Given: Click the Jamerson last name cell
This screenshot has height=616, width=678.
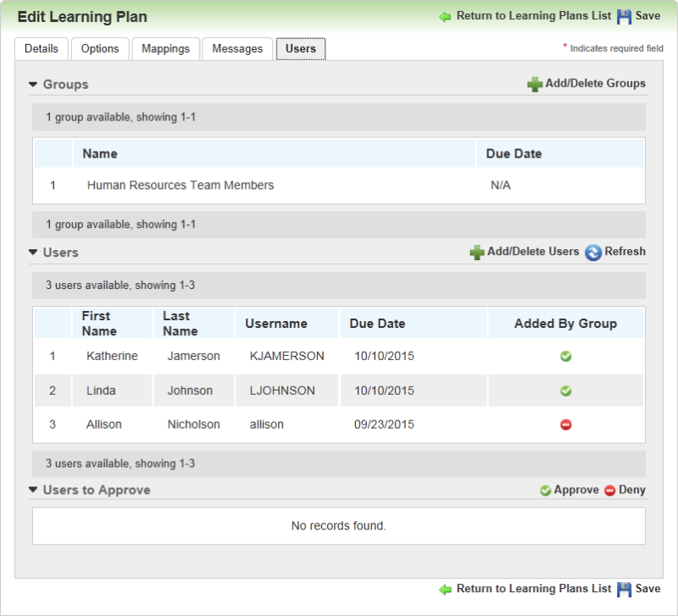Looking at the screenshot, I should 194,356.
